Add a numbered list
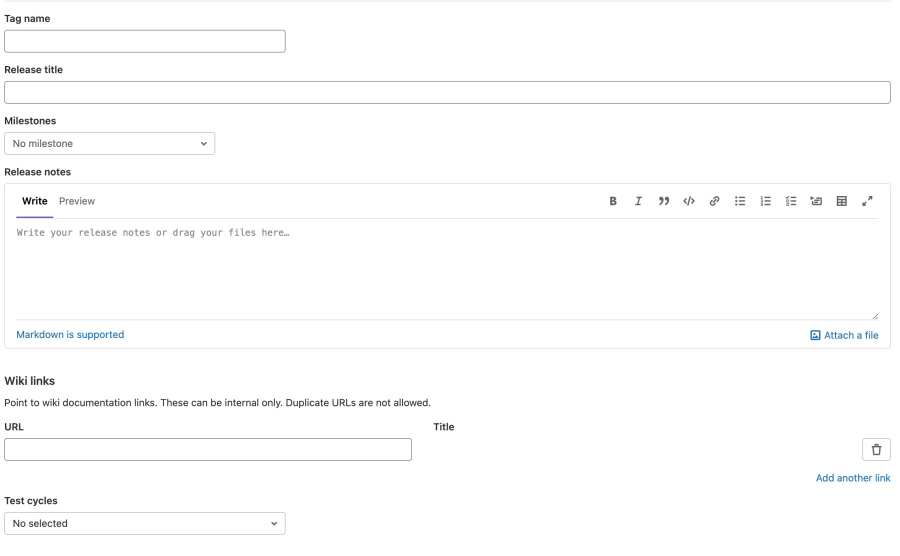 pyautogui.click(x=766, y=201)
